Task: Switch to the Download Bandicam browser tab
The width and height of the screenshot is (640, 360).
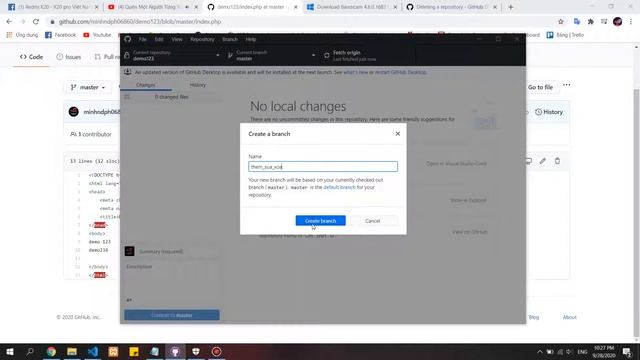Action: 352,7
